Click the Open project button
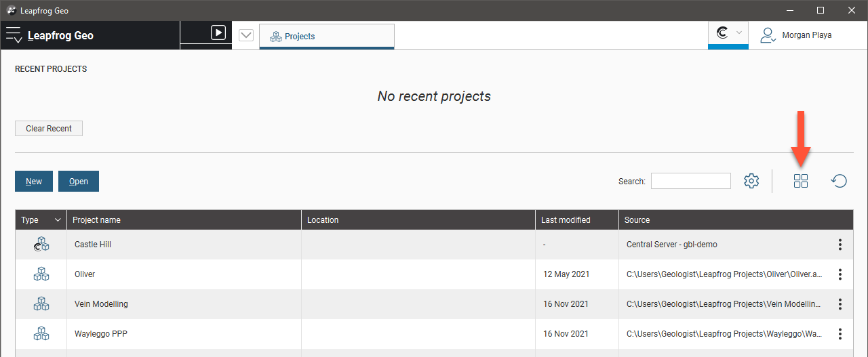The height and width of the screenshot is (357, 868). (79, 182)
